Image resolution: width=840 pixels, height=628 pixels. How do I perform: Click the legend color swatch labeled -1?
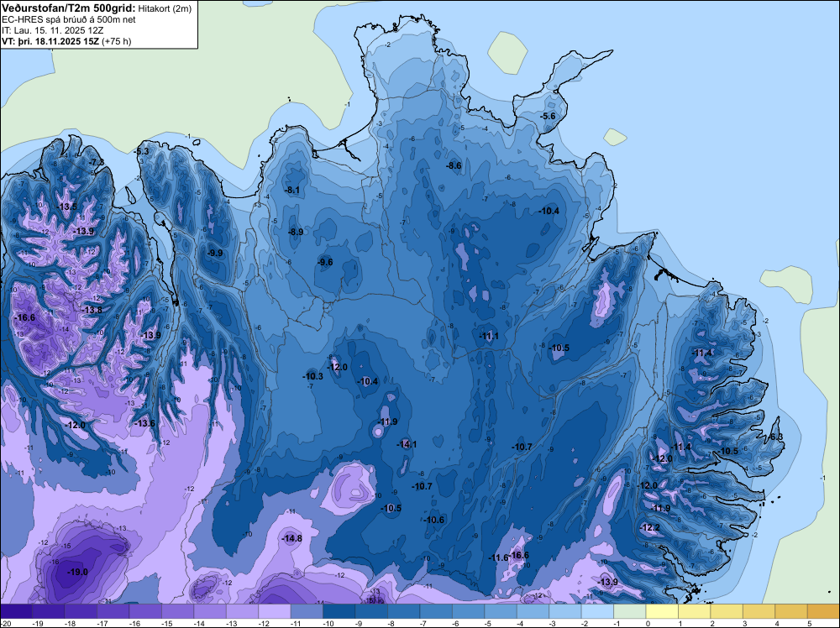629,611
